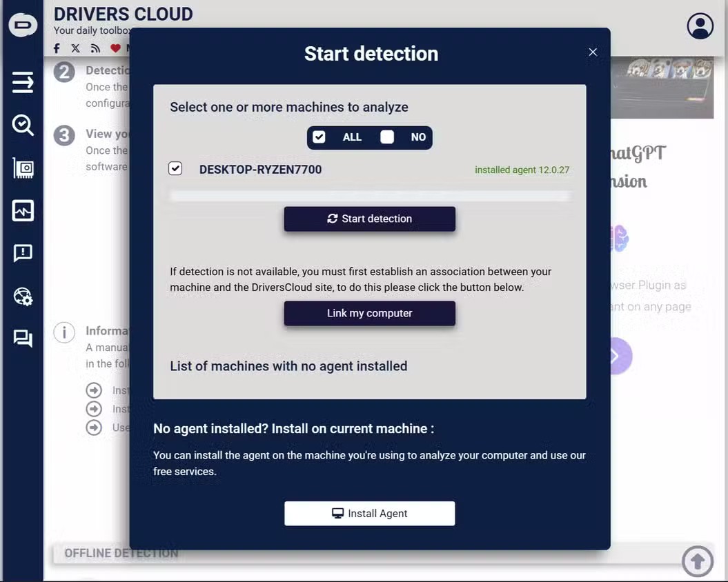Click the Install Agent button
The width and height of the screenshot is (728, 582).
coord(370,513)
